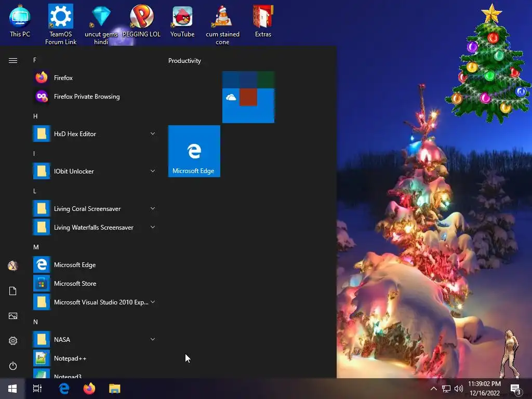
Task: Jump to letter F section header
Action: pyautogui.click(x=35, y=60)
